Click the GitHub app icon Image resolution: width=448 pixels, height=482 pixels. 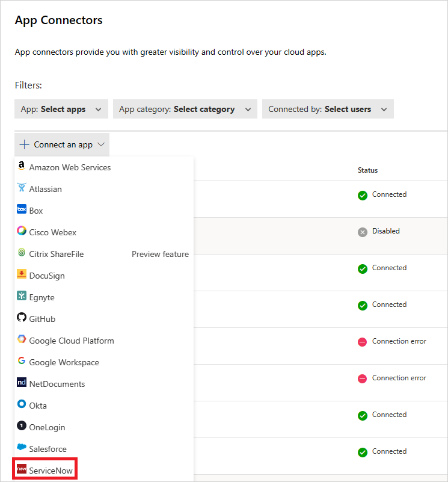click(x=22, y=318)
